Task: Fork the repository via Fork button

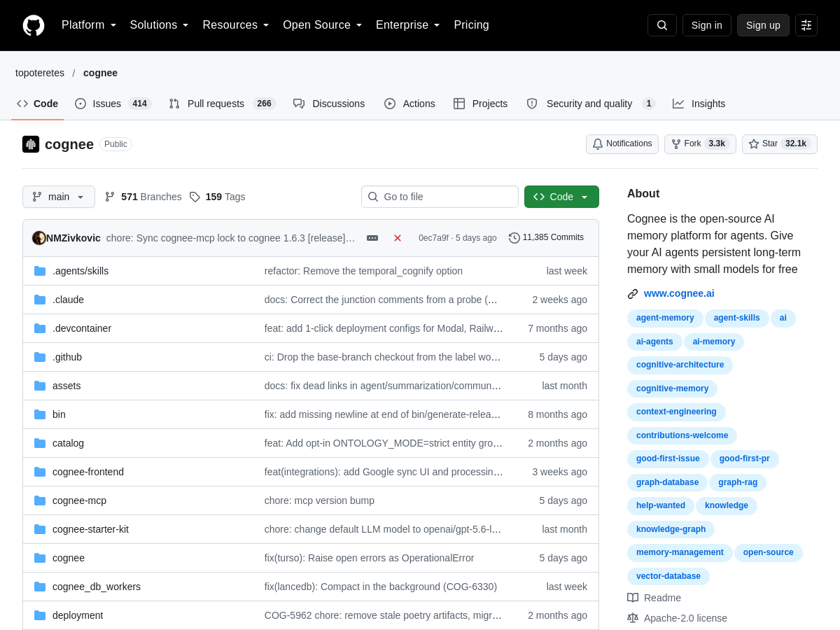Action: point(700,144)
